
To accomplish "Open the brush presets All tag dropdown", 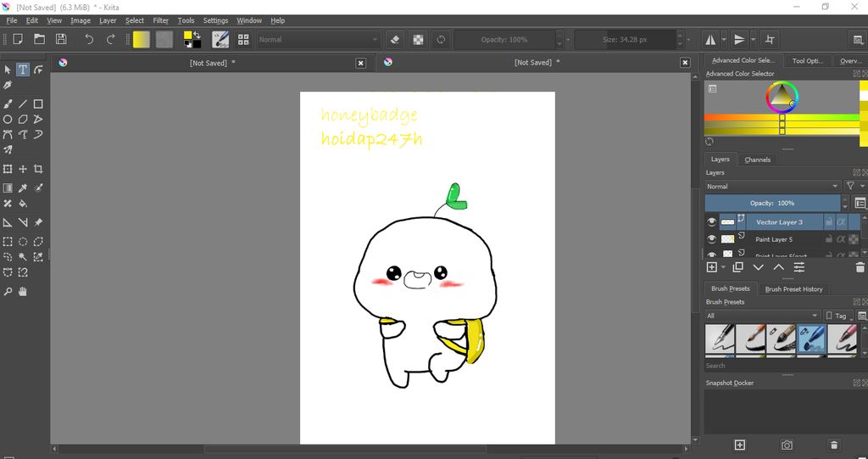I will coord(762,316).
